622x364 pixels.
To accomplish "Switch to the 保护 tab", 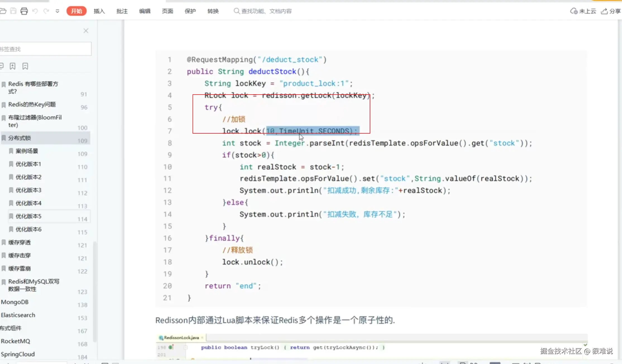I will point(190,11).
